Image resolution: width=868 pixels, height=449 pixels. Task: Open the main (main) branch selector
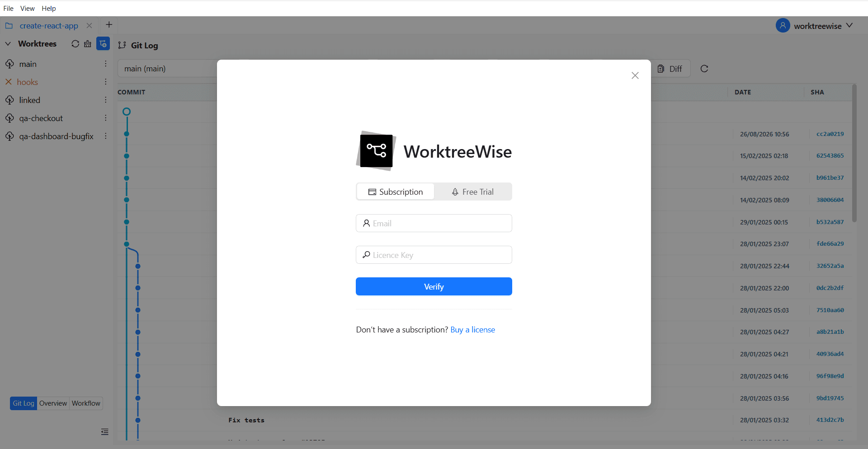tap(167, 69)
